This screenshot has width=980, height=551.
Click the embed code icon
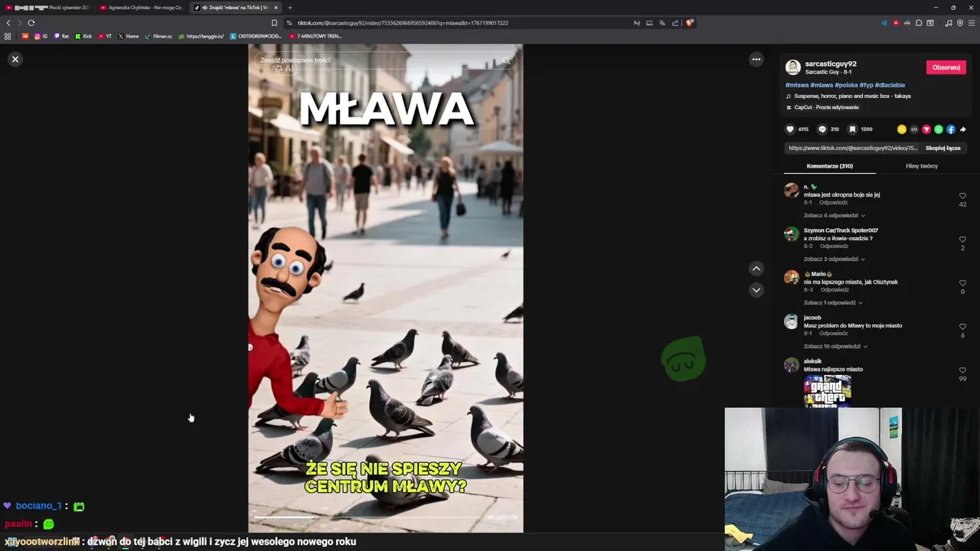[x=914, y=129]
